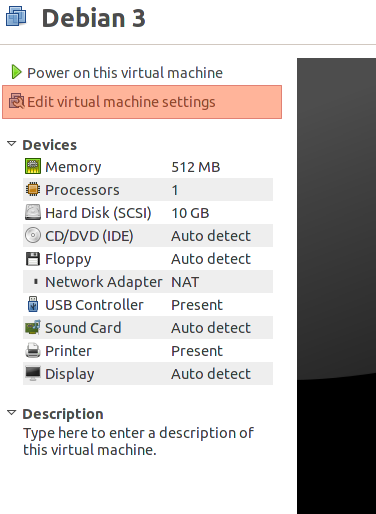The width and height of the screenshot is (376, 514).
Task: Collapse the Devices section
Action: 12,144
